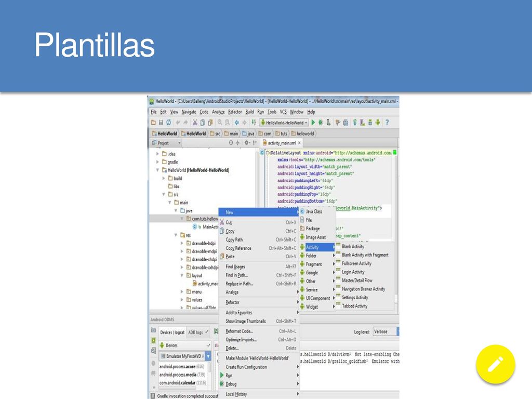Open the UI Component submenu

[317, 298]
